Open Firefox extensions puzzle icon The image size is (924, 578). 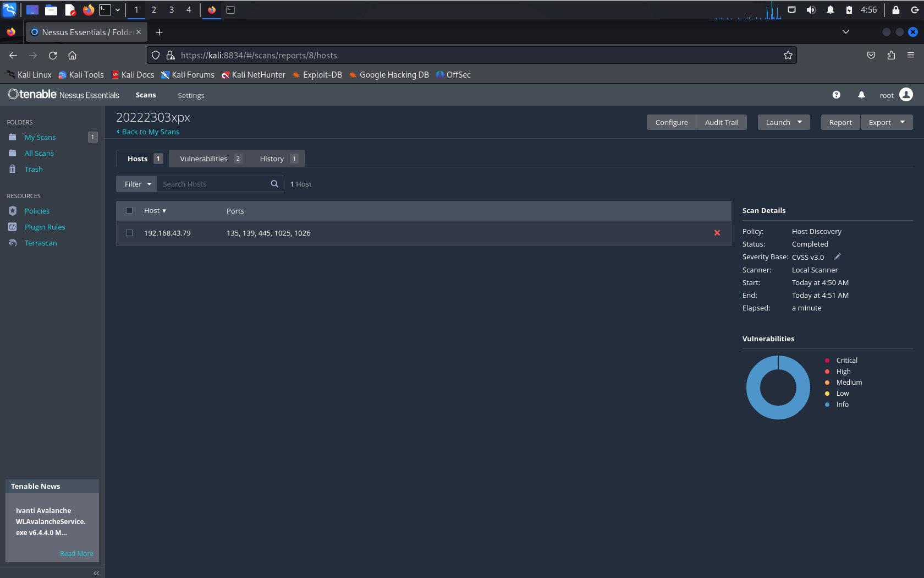891,55
